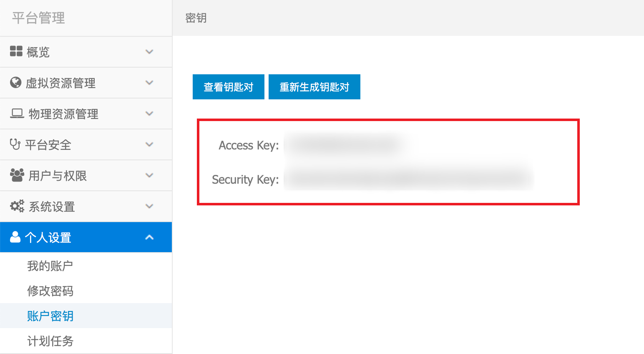Click the 概览 grid icon

click(16, 51)
